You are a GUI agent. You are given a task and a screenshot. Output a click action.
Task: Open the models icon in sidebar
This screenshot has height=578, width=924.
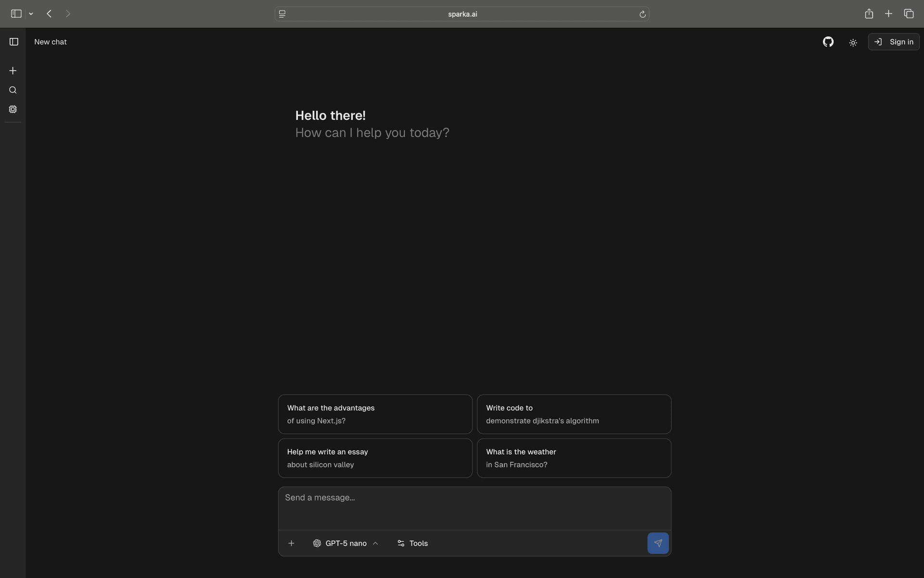(x=13, y=109)
